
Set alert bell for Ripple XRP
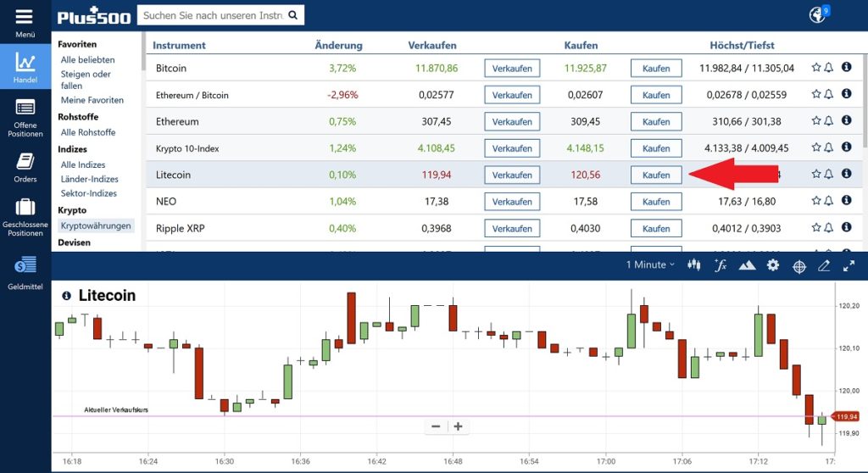829,227
